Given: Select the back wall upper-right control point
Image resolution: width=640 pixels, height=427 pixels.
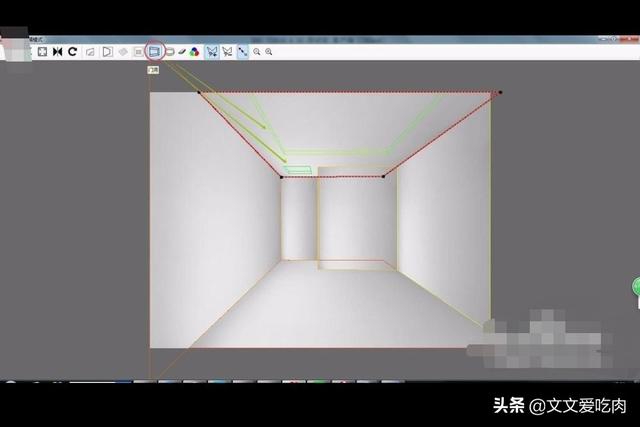Looking at the screenshot, I should (x=383, y=177).
